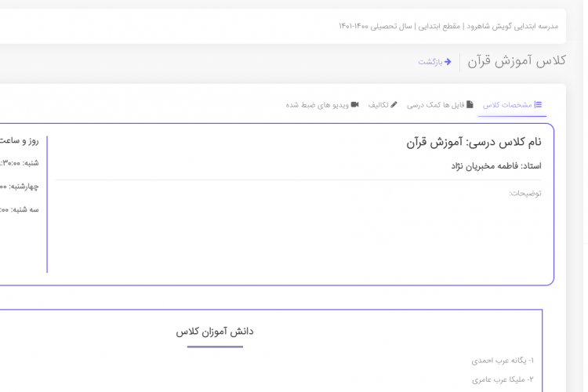Select student یگانه عرب احمدی

pos(502,361)
